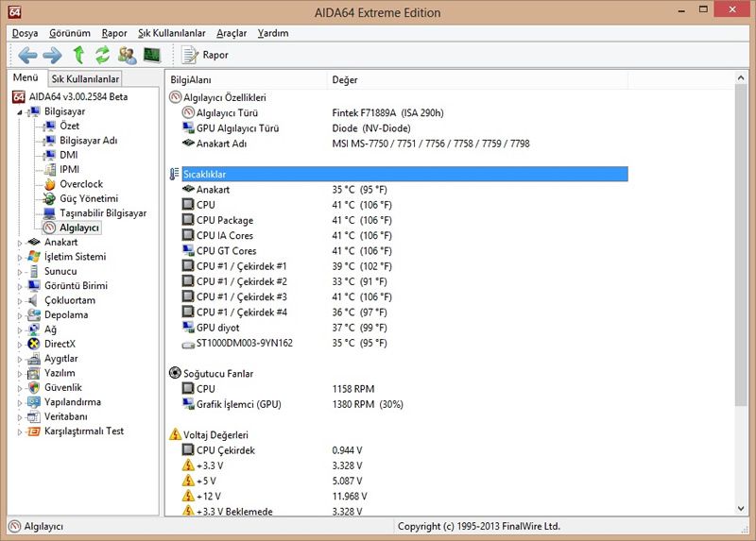
Task: Expand the Çokluortam tree node
Action: (20, 301)
